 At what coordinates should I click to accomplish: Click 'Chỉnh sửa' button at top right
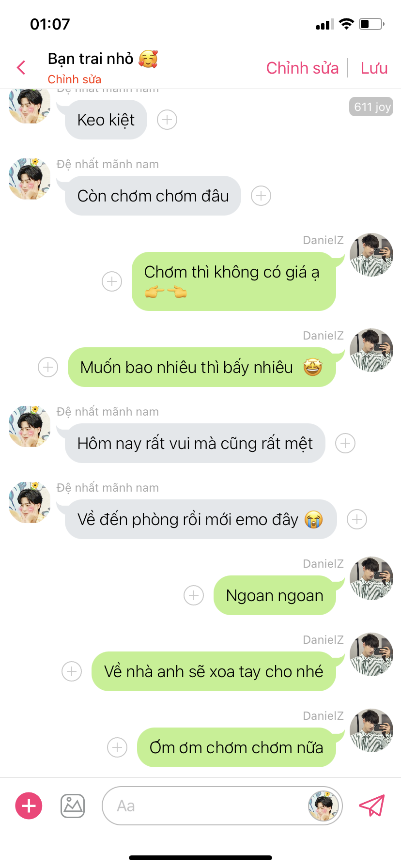[302, 68]
